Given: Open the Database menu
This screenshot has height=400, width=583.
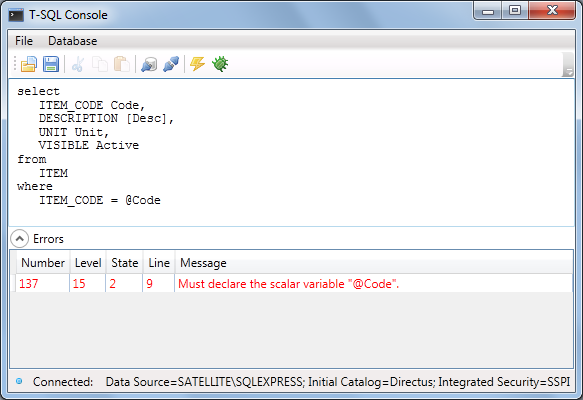Looking at the screenshot, I should tap(73, 41).
